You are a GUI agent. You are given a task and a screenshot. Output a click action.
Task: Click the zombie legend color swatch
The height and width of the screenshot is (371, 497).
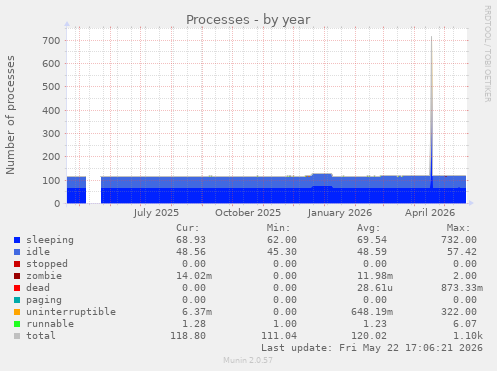pyautogui.click(x=17, y=276)
